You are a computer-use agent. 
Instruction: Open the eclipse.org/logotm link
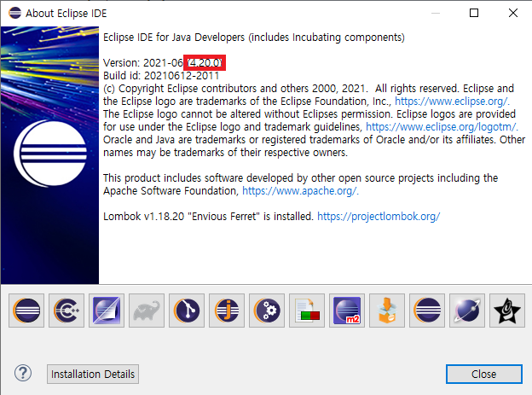coord(442,126)
